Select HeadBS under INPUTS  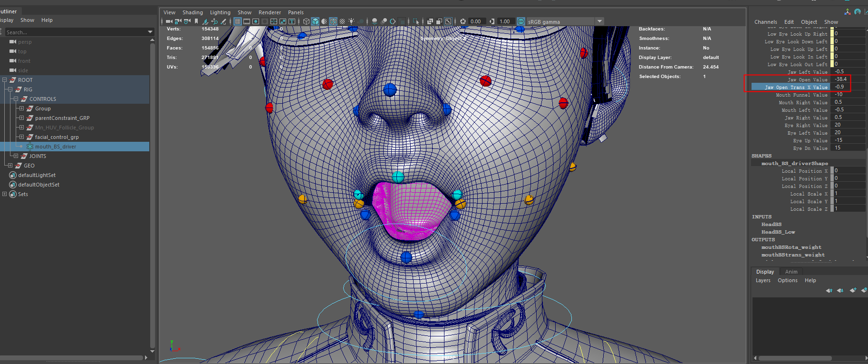coord(771,225)
